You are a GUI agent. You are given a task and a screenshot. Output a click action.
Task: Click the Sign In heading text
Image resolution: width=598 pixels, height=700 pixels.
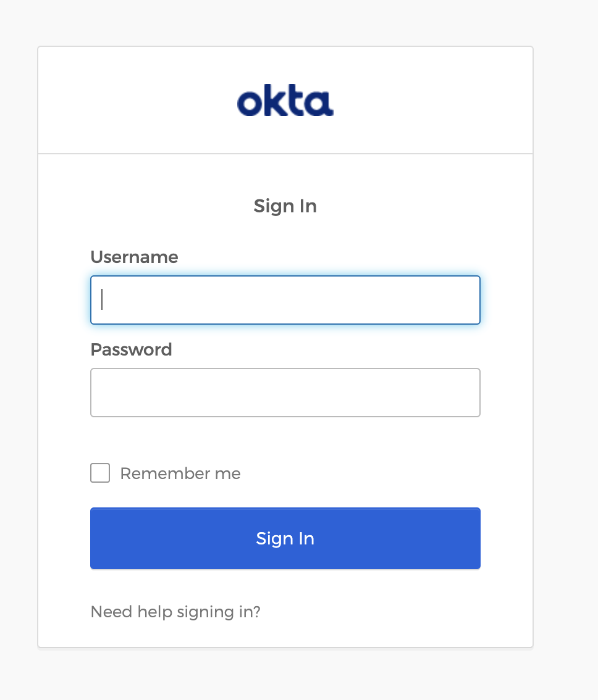click(285, 206)
